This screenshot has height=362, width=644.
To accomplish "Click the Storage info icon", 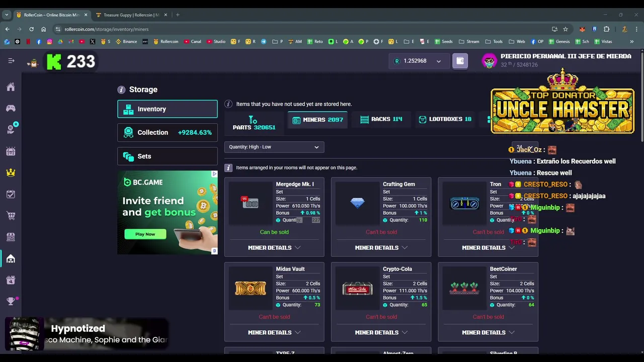I will pos(121,89).
